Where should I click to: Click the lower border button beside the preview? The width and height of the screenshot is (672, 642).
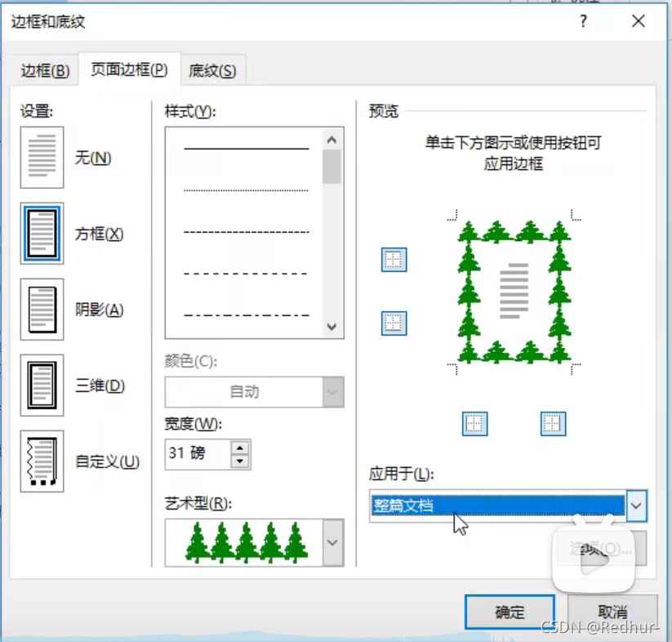(393, 323)
